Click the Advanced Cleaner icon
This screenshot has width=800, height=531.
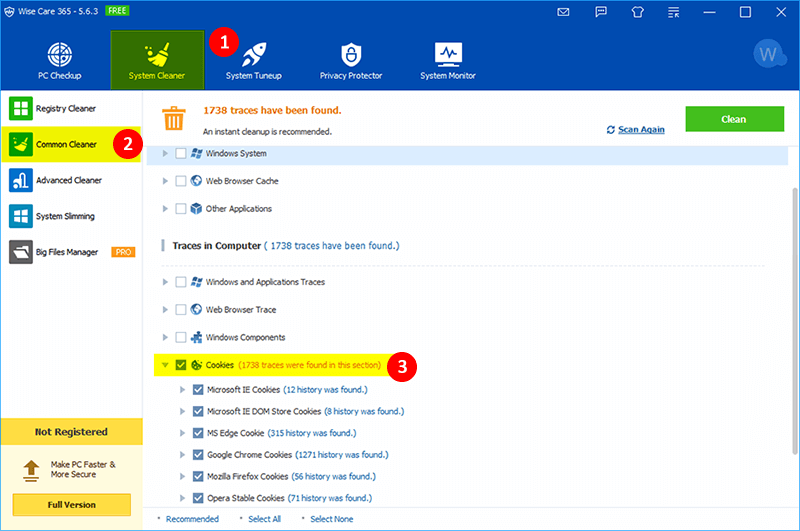(21, 180)
